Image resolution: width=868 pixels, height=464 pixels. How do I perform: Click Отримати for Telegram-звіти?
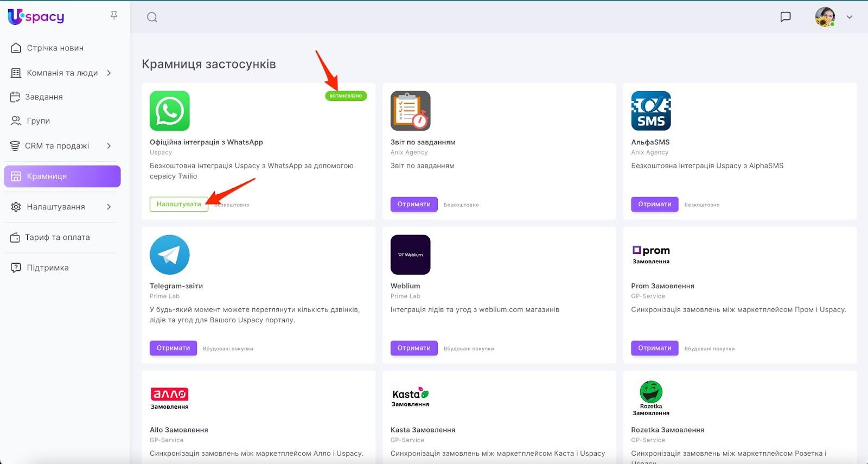(174, 348)
